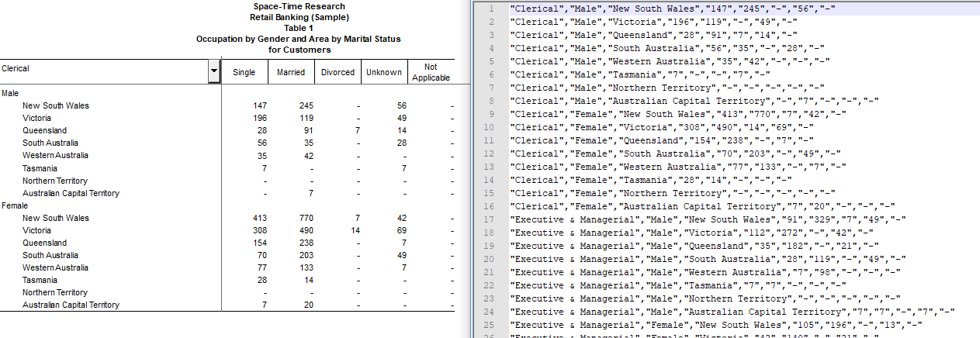Click the 245 Married value cell

click(304, 105)
